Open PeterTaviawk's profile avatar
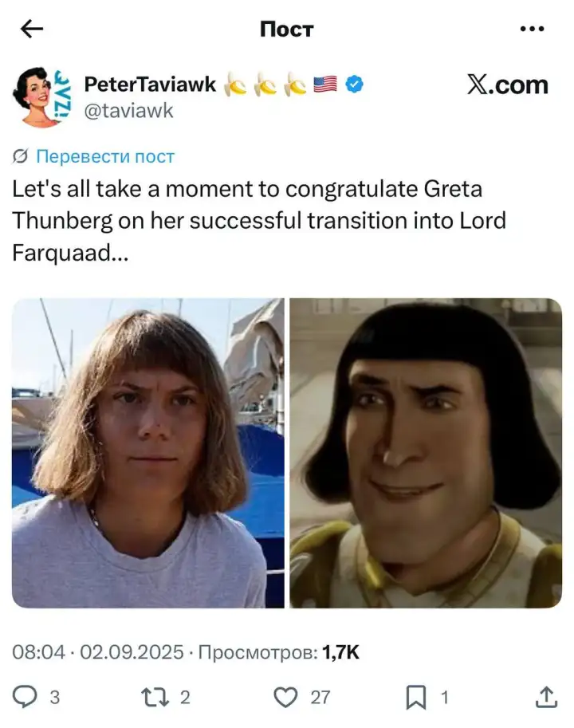 click(x=41, y=97)
